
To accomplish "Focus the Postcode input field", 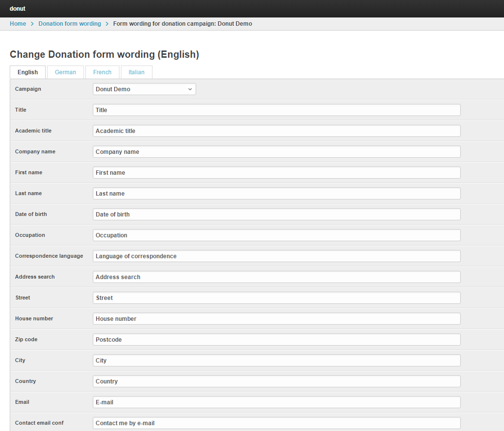I will coord(276,339).
